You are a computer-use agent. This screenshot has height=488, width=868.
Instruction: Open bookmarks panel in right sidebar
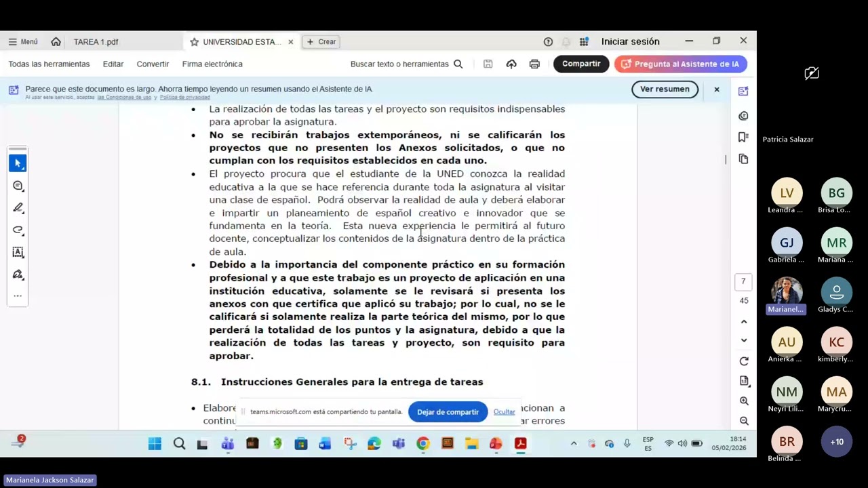[743, 138]
